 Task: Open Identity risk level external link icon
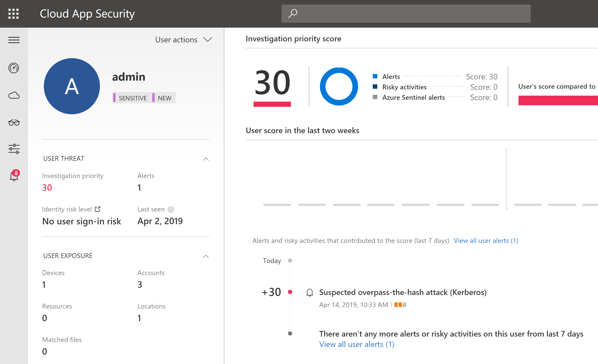(x=98, y=209)
